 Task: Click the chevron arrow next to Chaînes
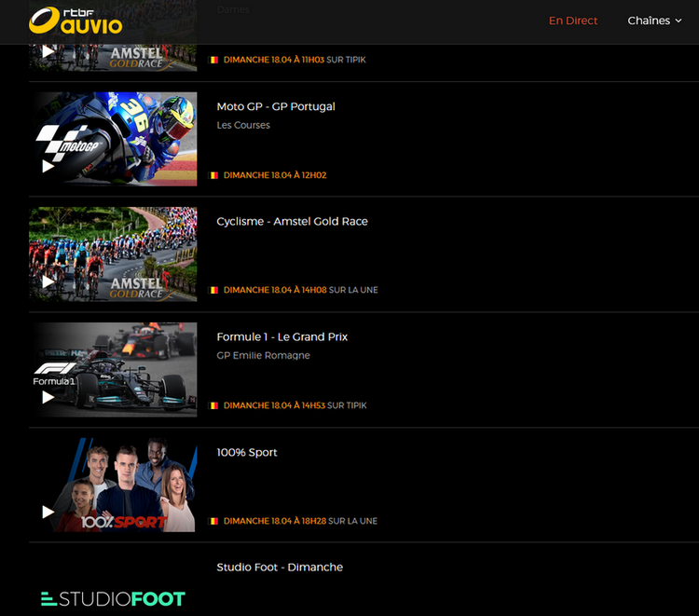[x=678, y=21]
